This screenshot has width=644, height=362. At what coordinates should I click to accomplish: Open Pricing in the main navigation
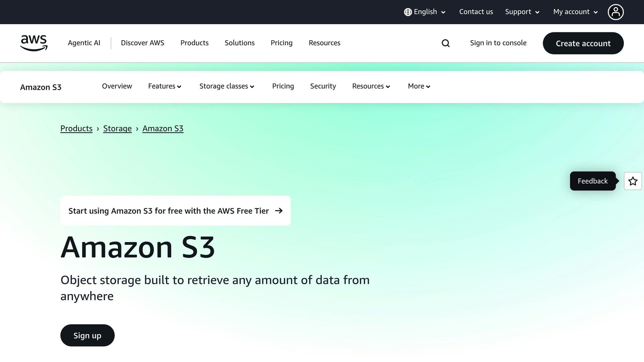(x=281, y=43)
